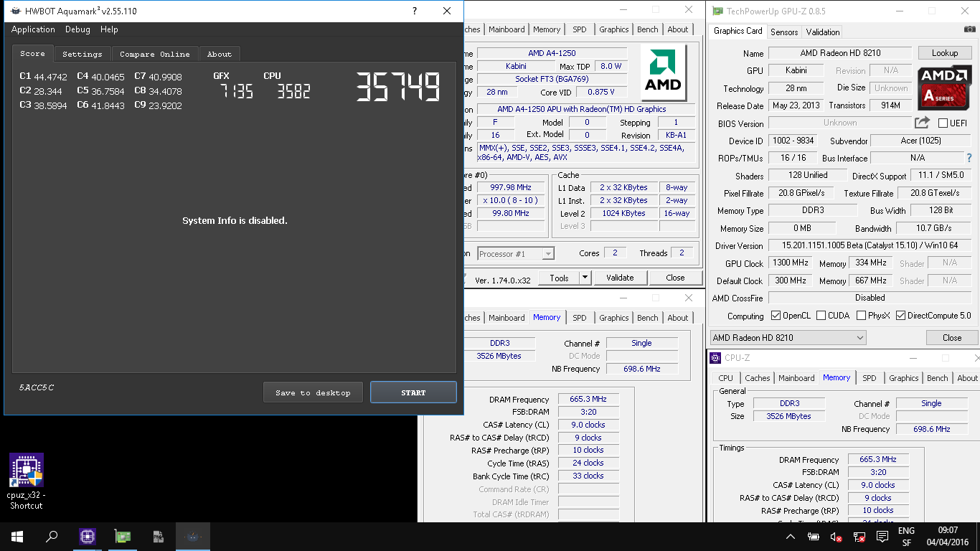Click the Validate button in CPU-Z
The image size is (980, 551).
pos(620,278)
